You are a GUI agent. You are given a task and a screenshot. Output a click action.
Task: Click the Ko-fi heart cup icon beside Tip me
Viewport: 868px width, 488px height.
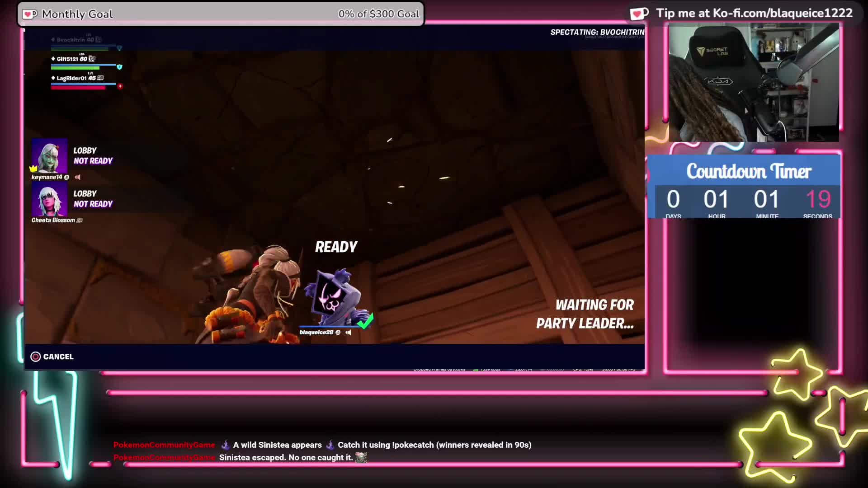click(x=639, y=14)
